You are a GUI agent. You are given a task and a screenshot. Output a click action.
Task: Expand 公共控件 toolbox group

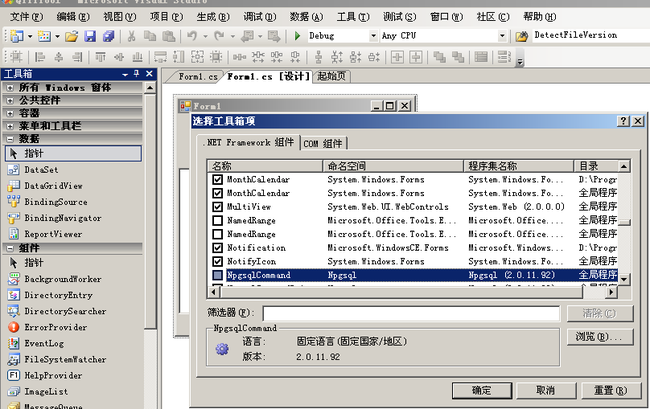[x=10, y=101]
